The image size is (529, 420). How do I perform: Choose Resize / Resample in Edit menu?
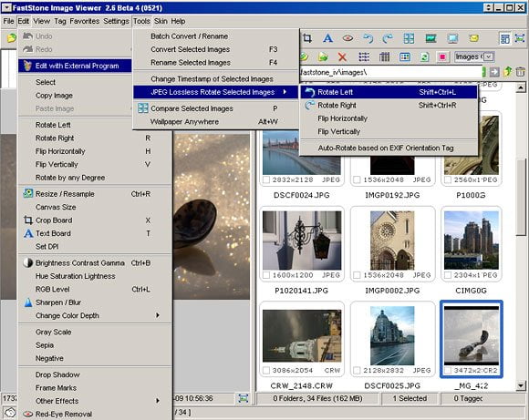pos(95,194)
